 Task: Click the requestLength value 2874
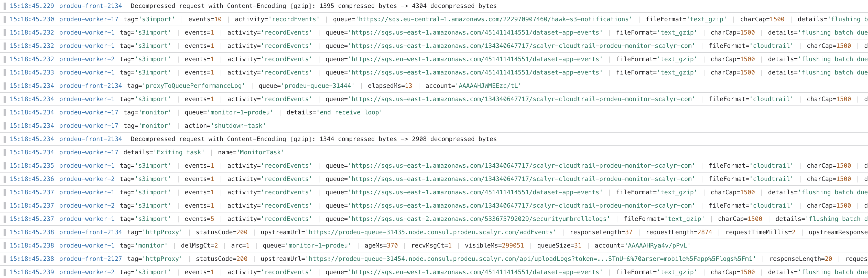pyautogui.click(x=704, y=232)
